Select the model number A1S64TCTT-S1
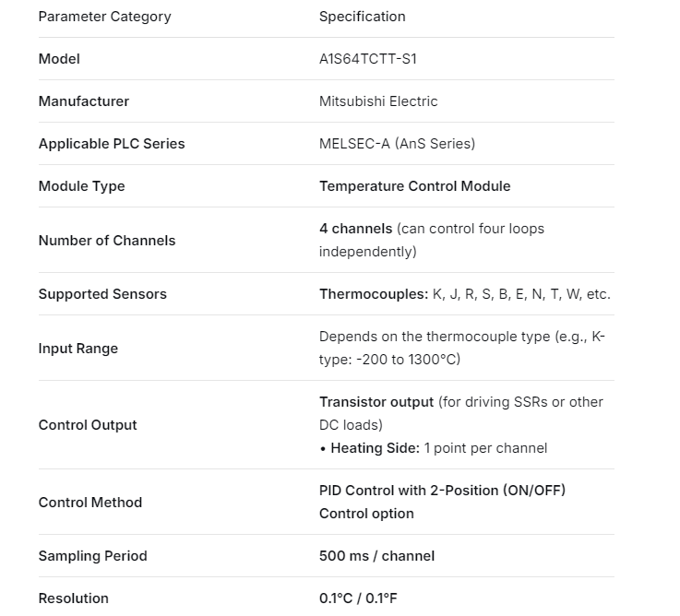This screenshot has height=616, width=680. click(367, 59)
